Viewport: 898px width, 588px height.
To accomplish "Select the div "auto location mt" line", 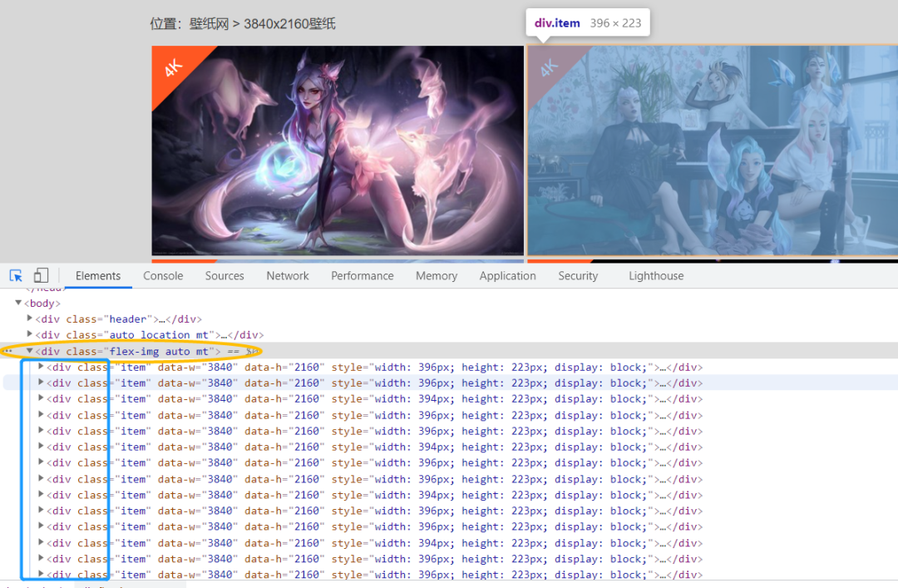I will pos(150,334).
